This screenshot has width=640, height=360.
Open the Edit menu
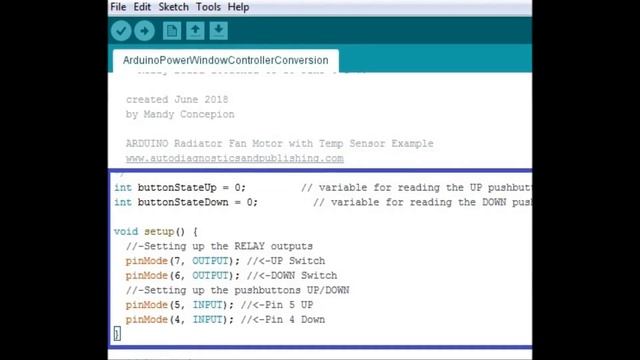(142, 7)
